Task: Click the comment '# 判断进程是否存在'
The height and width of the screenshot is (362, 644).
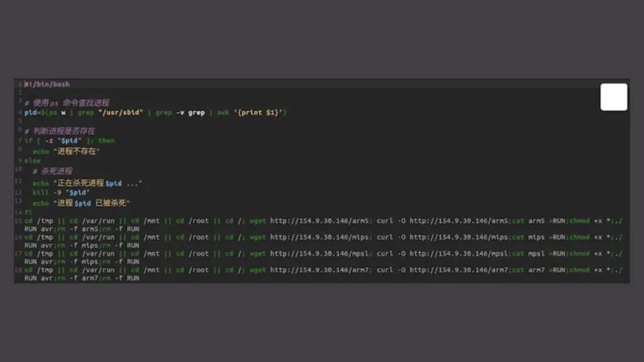Action: click(x=60, y=131)
